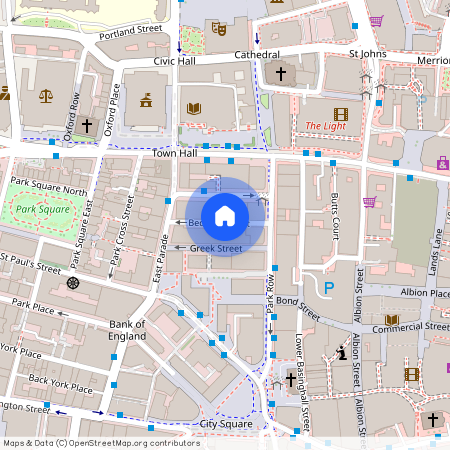Open the OpenStreetMap.org contributors attribution
The width and height of the screenshot is (450, 450).
tap(102, 443)
